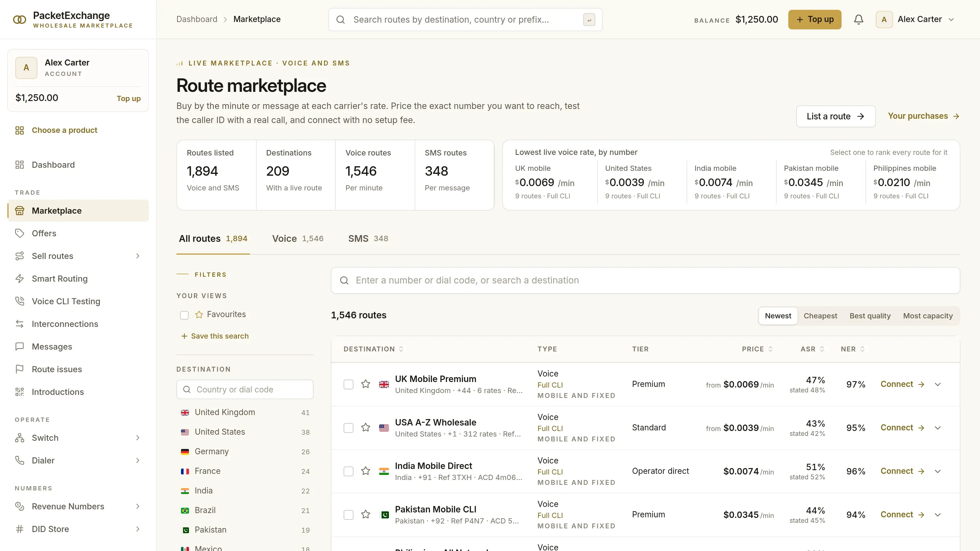Select the India Mobile Direct row checkbox
This screenshot has height=551, width=980.
(x=348, y=471)
